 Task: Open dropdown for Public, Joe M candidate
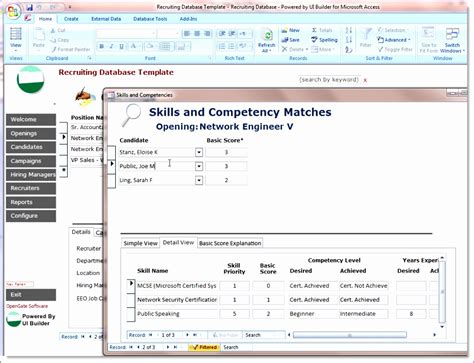(x=199, y=166)
